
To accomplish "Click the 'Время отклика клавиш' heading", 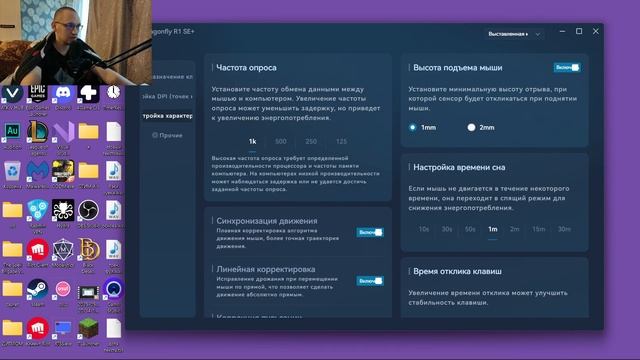I will (x=458, y=271).
